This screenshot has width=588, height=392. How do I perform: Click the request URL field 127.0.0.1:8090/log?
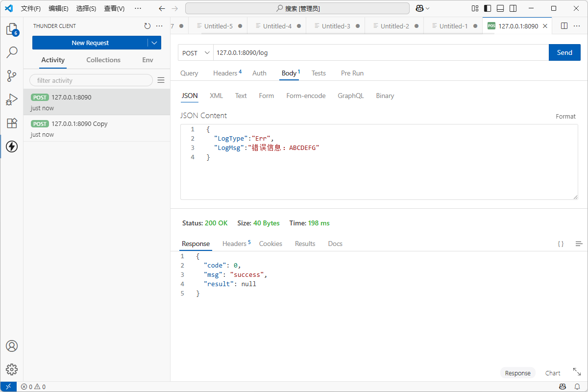[x=381, y=53]
